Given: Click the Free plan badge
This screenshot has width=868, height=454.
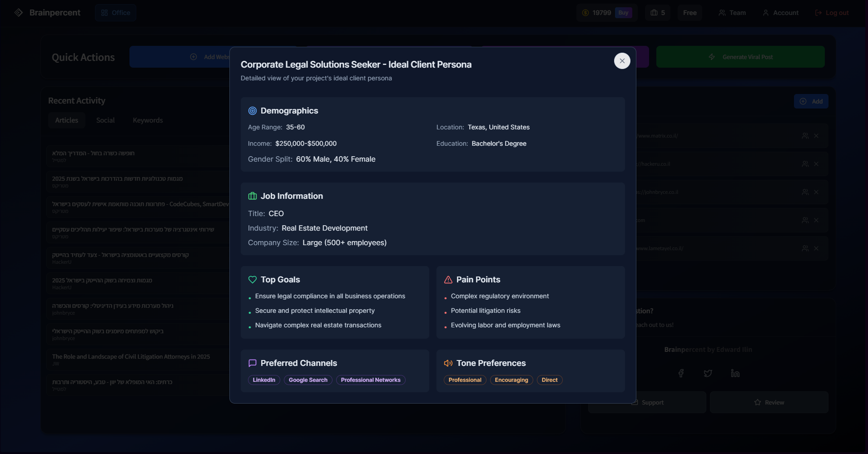Looking at the screenshot, I should pos(689,13).
